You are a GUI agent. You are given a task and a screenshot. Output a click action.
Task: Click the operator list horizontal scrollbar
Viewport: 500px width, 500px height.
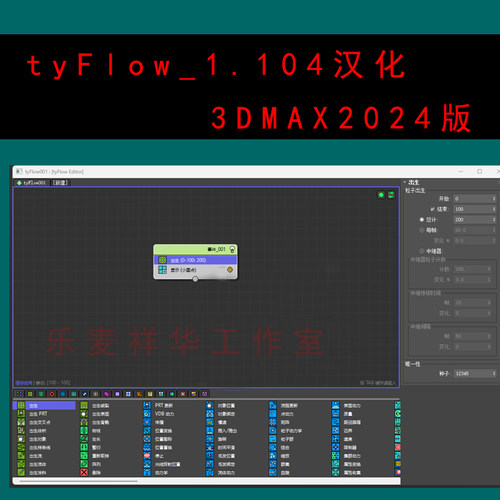point(79,481)
